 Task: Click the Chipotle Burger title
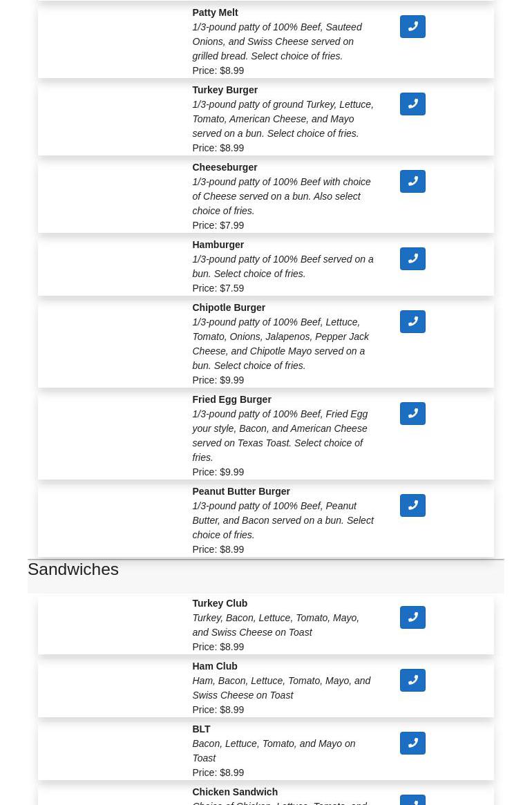(229, 307)
